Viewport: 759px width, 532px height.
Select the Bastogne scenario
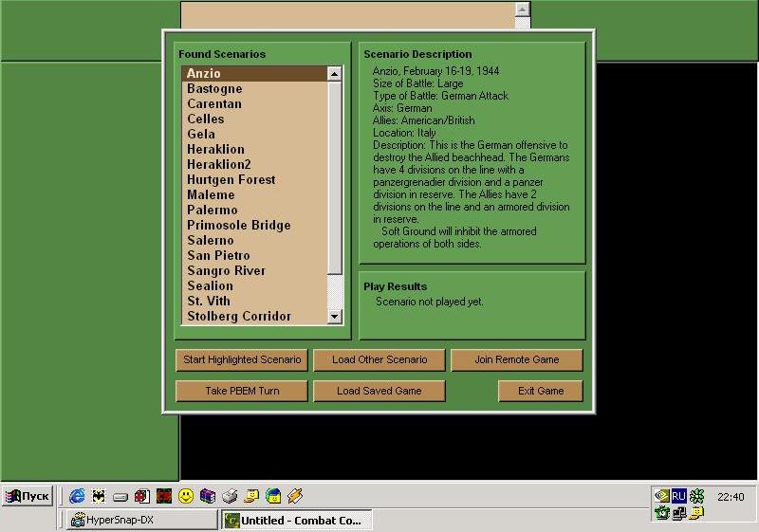coord(214,88)
